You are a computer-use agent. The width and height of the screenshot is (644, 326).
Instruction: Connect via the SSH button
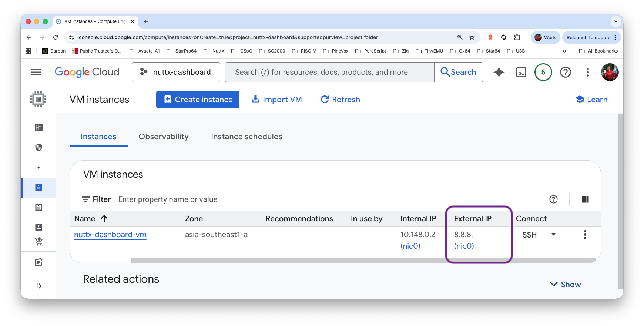click(x=529, y=235)
